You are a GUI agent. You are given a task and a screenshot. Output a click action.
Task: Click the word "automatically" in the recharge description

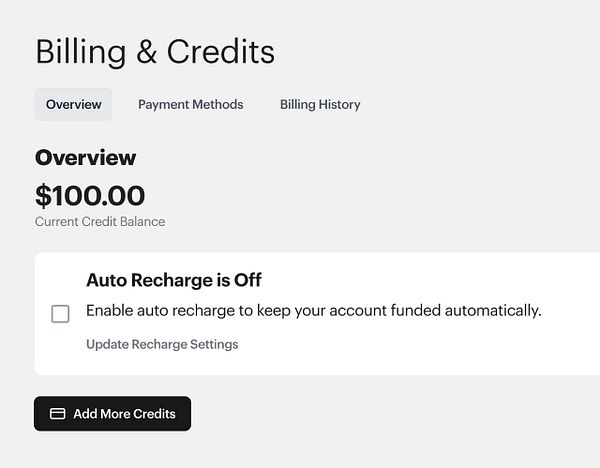click(496, 310)
